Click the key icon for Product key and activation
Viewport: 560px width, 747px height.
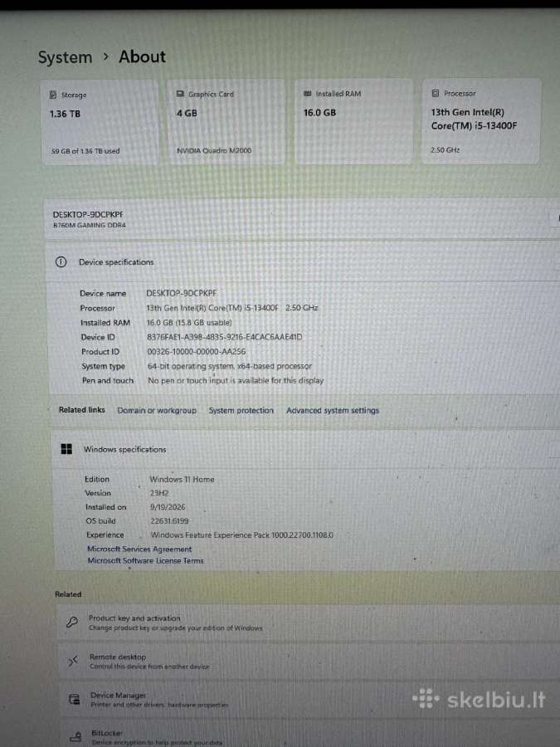coord(72,622)
